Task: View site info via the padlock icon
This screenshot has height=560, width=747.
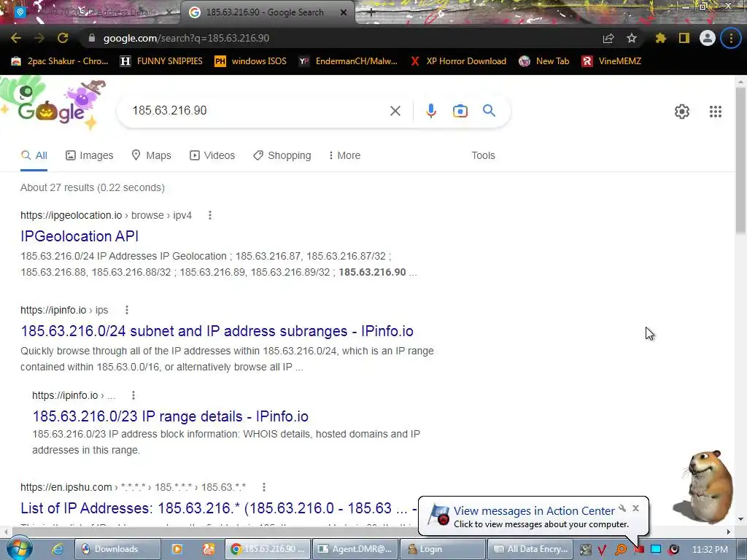Action: click(92, 38)
